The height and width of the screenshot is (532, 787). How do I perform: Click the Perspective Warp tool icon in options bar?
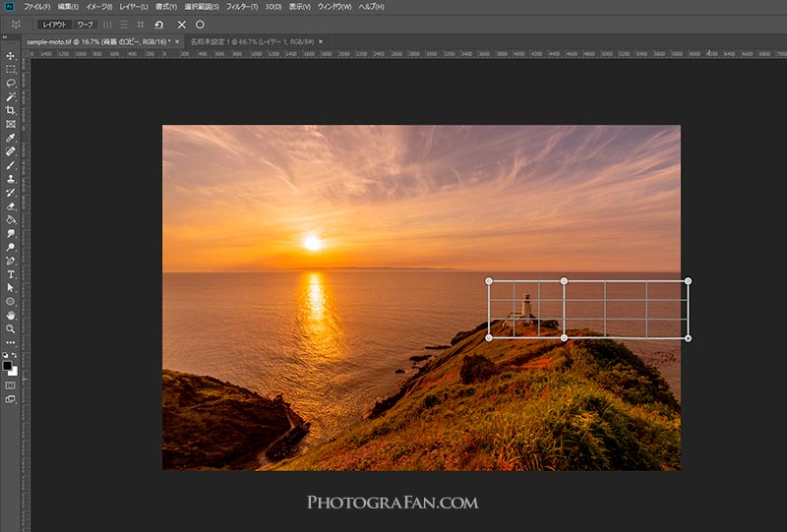pos(16,25)
